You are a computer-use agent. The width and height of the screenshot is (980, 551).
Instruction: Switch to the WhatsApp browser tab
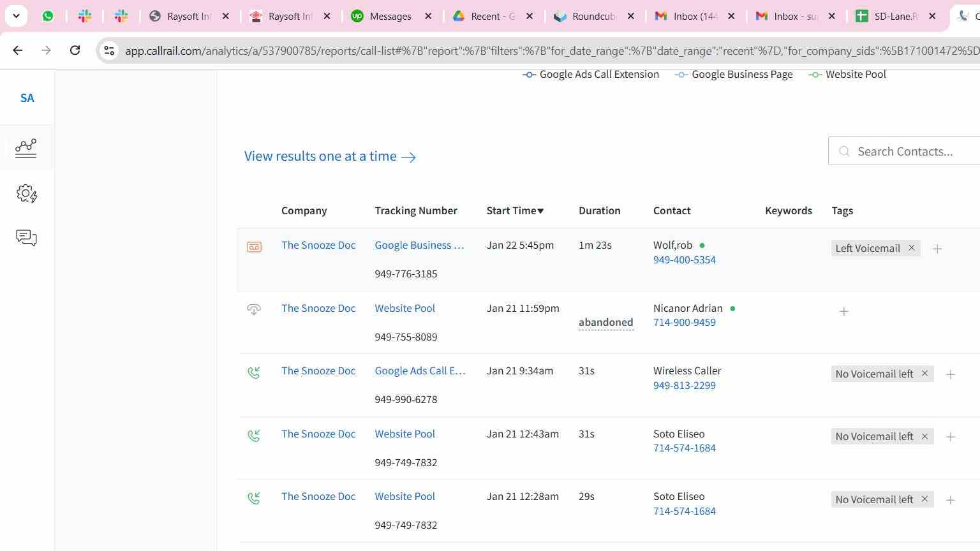coord(48,16)
